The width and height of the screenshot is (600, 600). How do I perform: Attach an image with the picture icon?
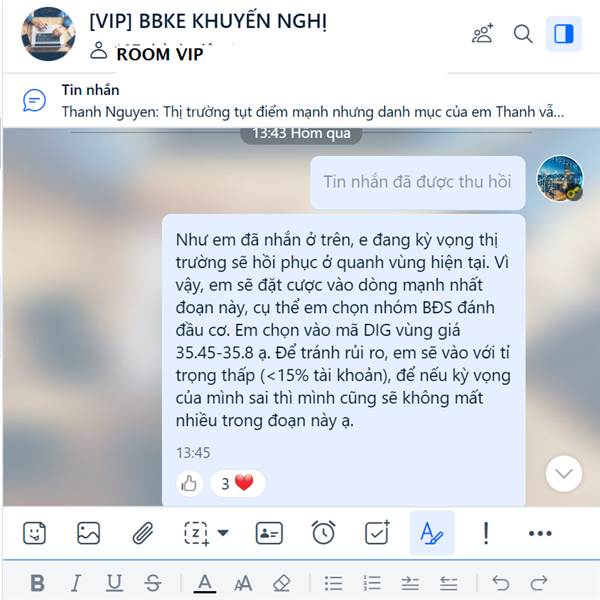click(88, 533)
